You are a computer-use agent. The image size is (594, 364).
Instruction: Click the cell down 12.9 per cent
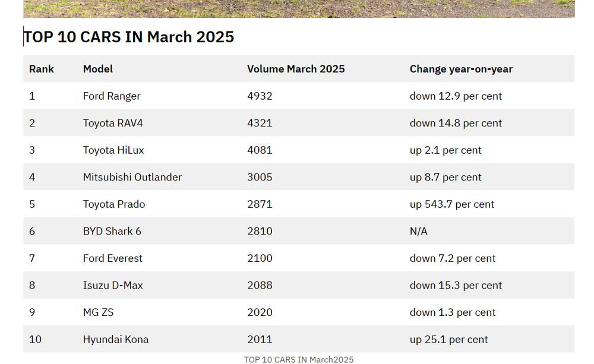[x=456, y=96]
